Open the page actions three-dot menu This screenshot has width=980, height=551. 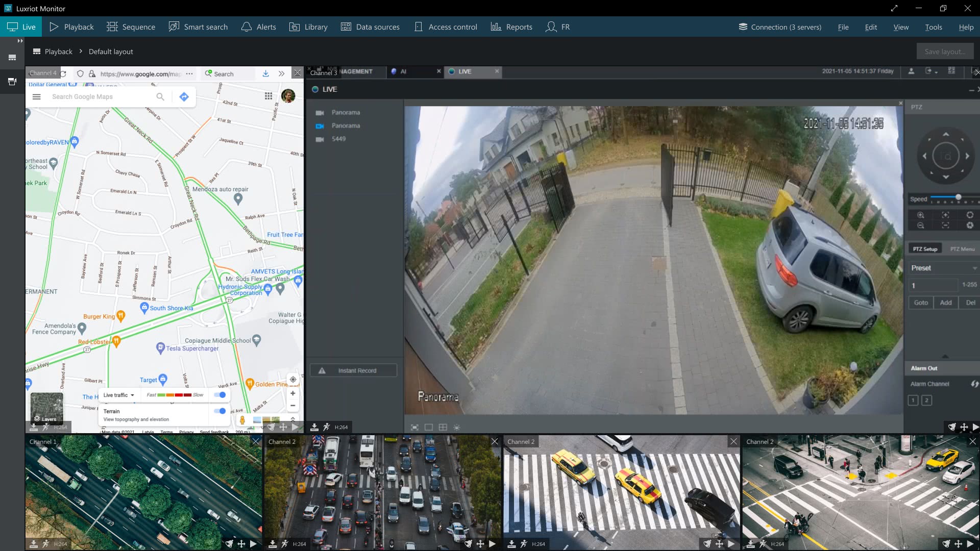click(189, 73)
